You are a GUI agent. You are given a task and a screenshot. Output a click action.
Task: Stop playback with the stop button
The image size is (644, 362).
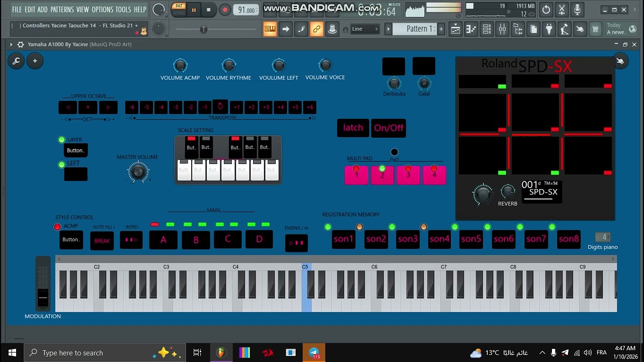point(209,10)
